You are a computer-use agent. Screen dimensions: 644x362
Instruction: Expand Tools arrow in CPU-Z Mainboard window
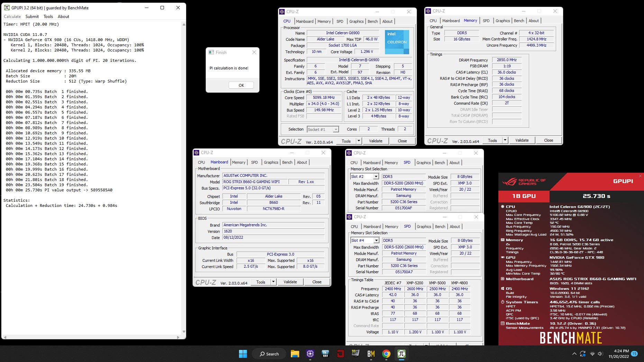[x=273, y=282]
